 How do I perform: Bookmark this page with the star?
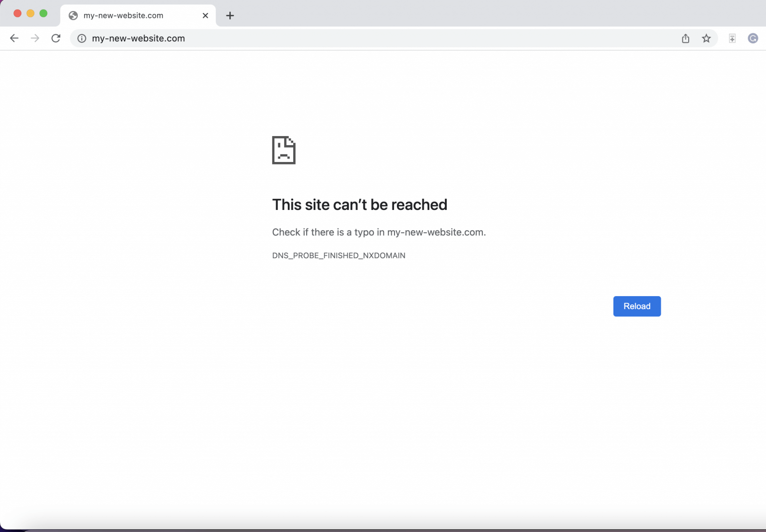(x=706, y=38)
